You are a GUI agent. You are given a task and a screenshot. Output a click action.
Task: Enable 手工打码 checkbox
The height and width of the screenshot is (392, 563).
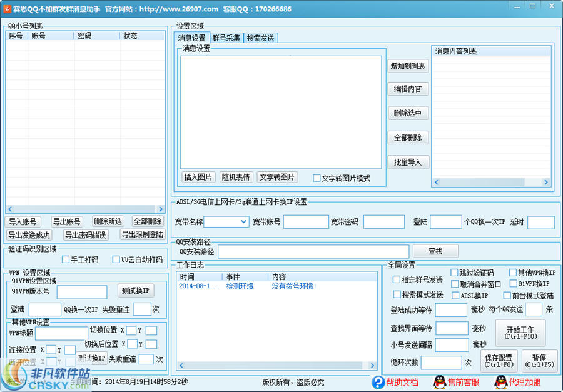(x=65, y=259)
